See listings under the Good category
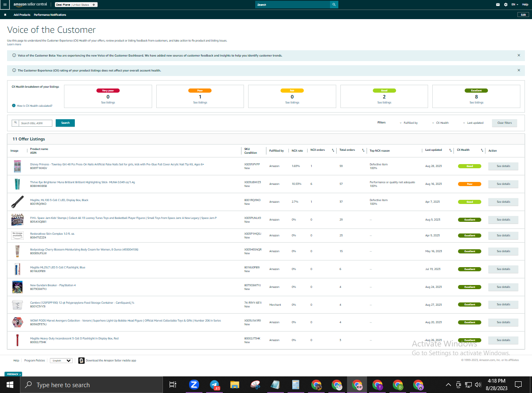 point(384,103)
